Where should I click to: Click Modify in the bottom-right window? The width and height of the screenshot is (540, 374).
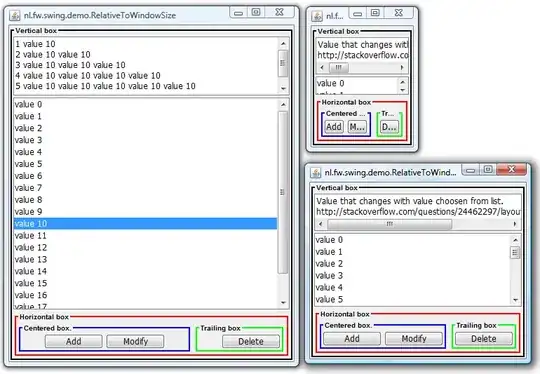point(414,339)
